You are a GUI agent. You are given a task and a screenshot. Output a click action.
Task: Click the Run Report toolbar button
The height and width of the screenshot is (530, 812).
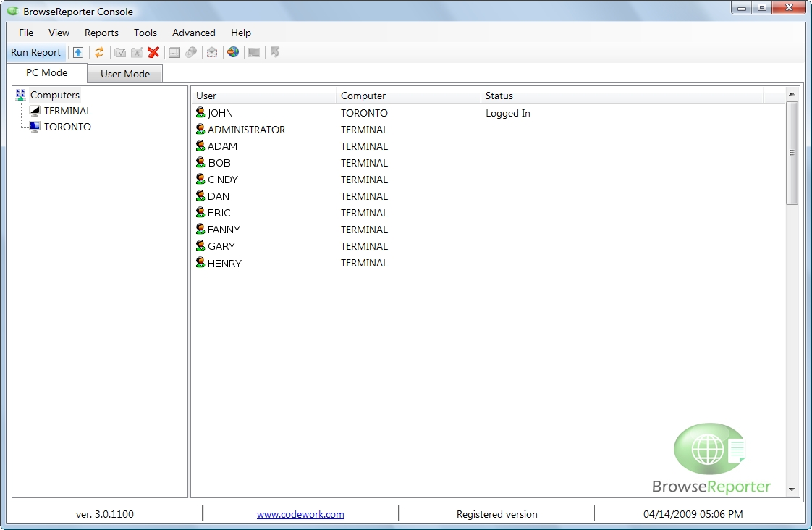click(35, 52)
